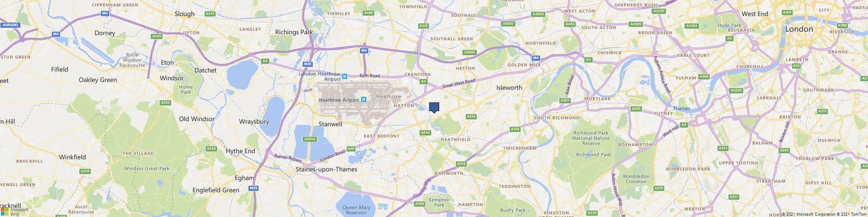Click the Queen Mary Reservoir label
The height and width of the screenshot is (217, 868).
click(x=356, y=210)
